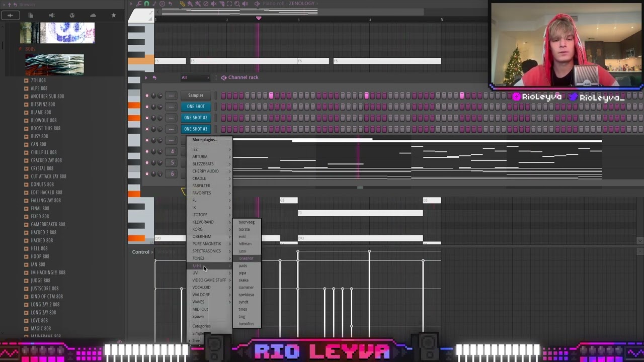Click the ONE SHOT #2 channel button

point(196,118)
